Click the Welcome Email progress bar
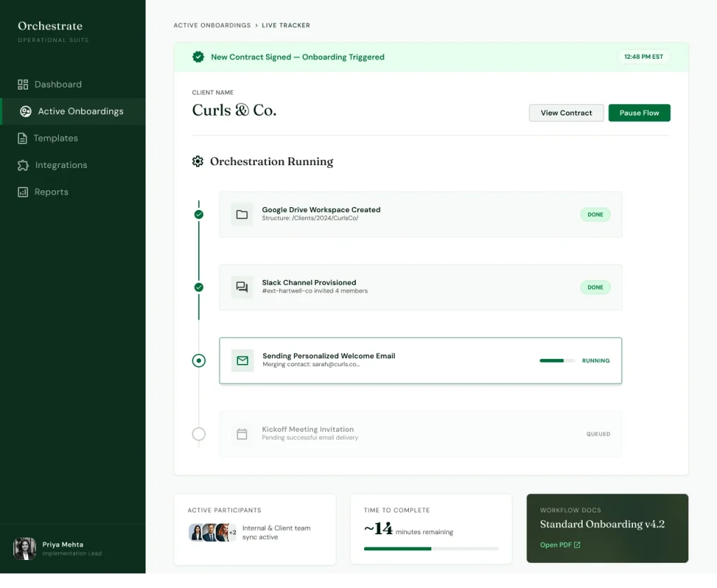Image resolution: width=717 pixels, height=588 pixels. point(557,360)
